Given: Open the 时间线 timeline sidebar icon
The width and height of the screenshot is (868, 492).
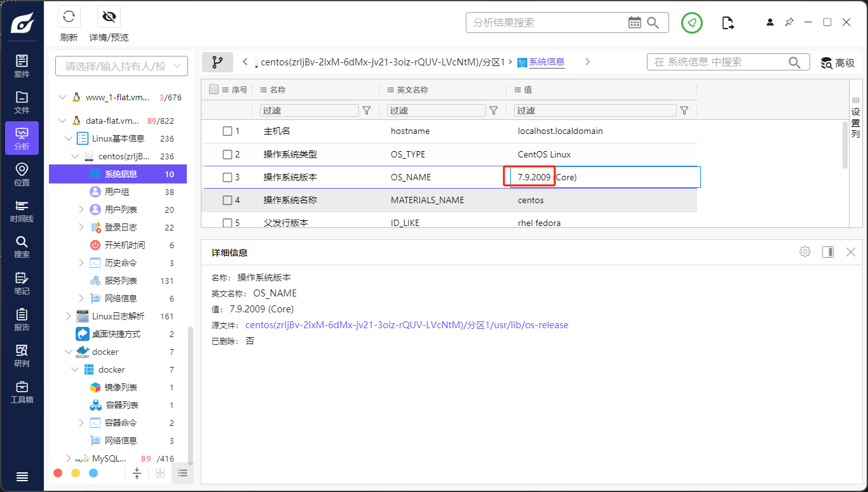Looking at the screenshot, I should [x=22, y=210].
